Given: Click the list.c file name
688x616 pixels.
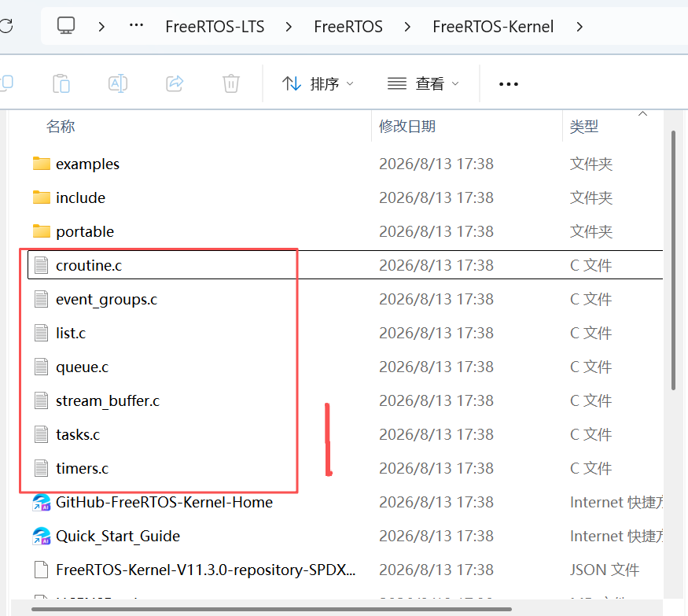Looking at the screenshot, I should [70, 333].
